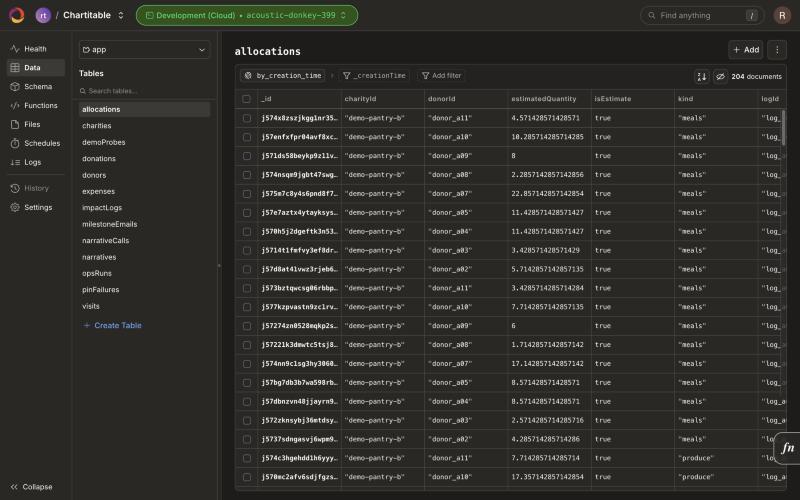Check row j57e7aztx4ytayksys checkbox
800x500 pixels.
pyautogui.click(x=247, y=212)
